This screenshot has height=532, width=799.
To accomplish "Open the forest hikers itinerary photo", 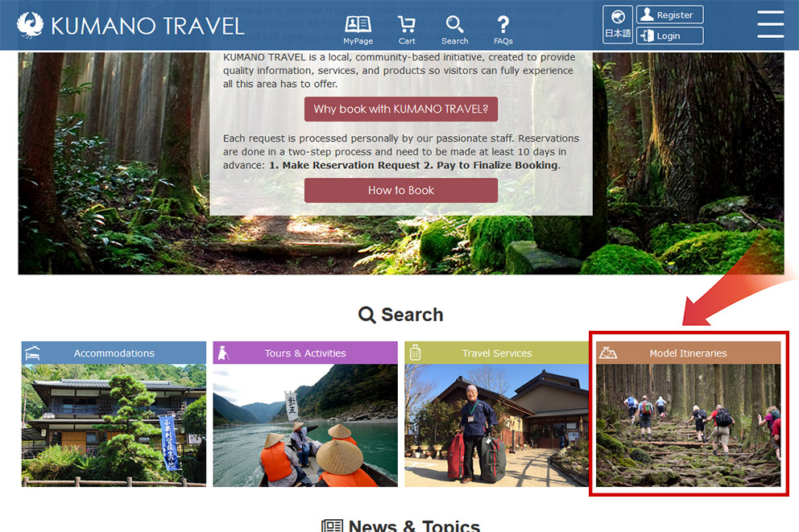I will point(689,426).
